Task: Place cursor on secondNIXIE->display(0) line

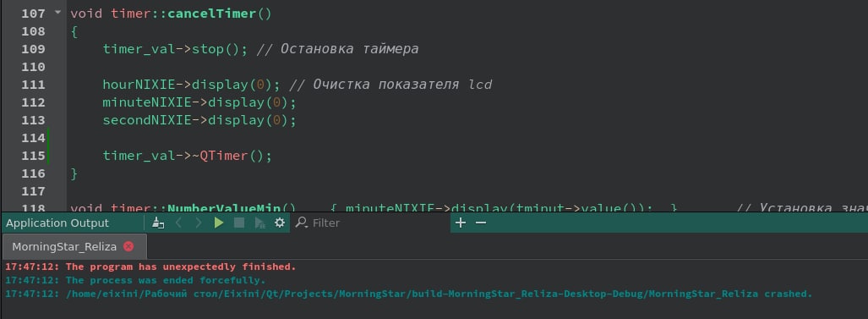Action: (199, 120)
